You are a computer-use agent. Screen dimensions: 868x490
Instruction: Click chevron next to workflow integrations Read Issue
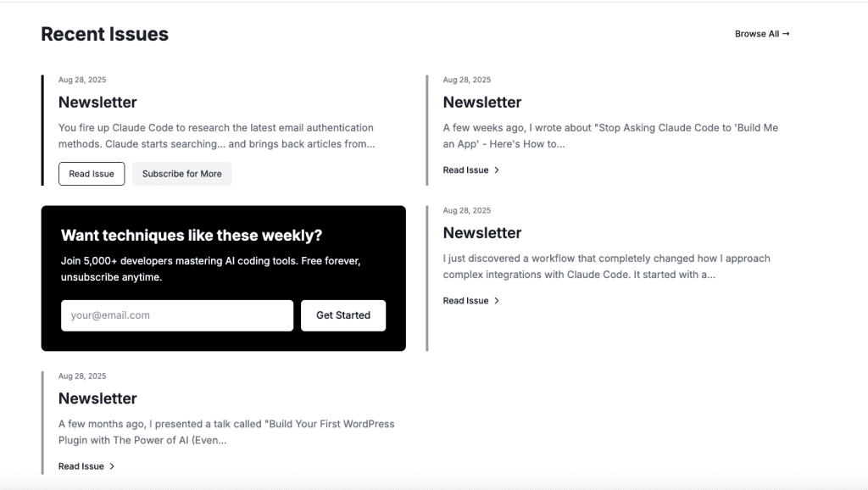coord(497,301)
